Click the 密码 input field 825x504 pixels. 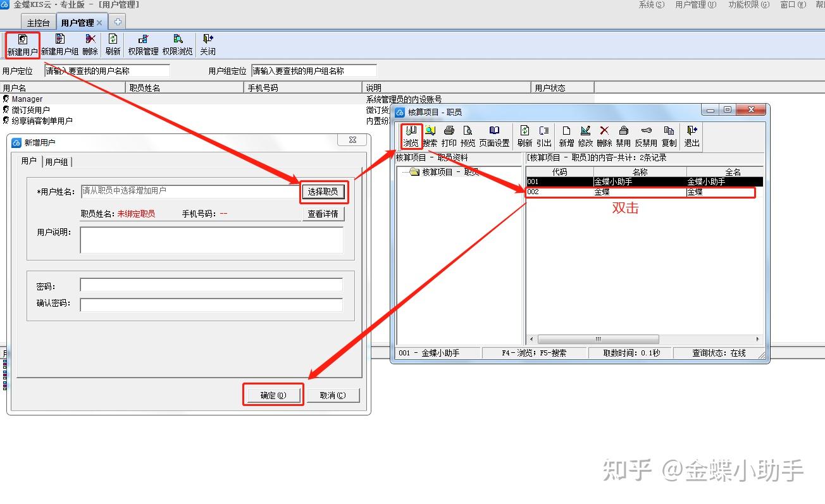[211, 285]
